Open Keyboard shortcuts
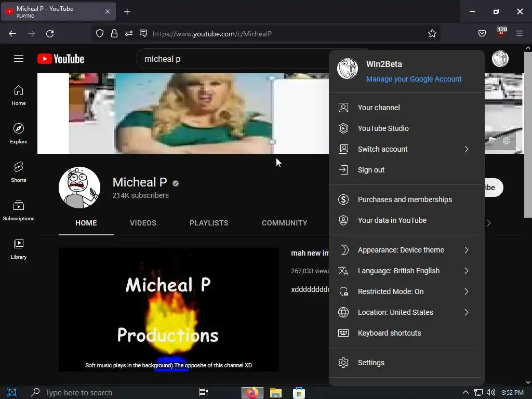Viewport: 532px width, 399px height. pyautogui.click(x=406, y=333)
